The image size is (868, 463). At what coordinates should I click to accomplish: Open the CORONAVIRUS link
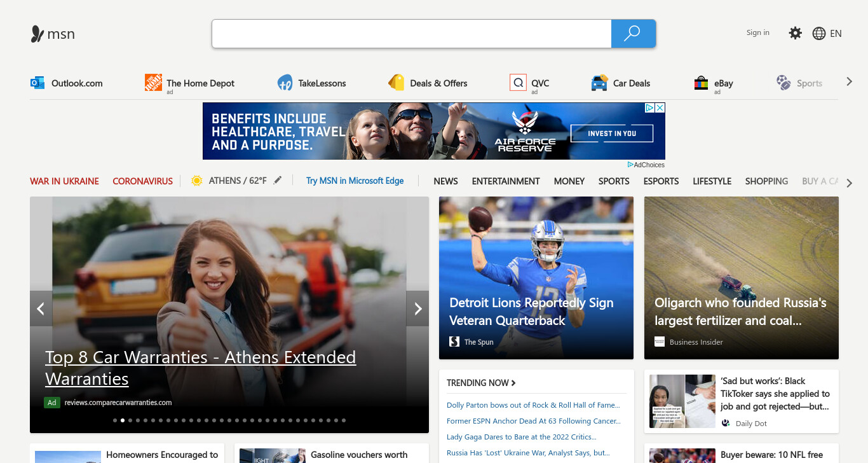(x=142, y=181)
